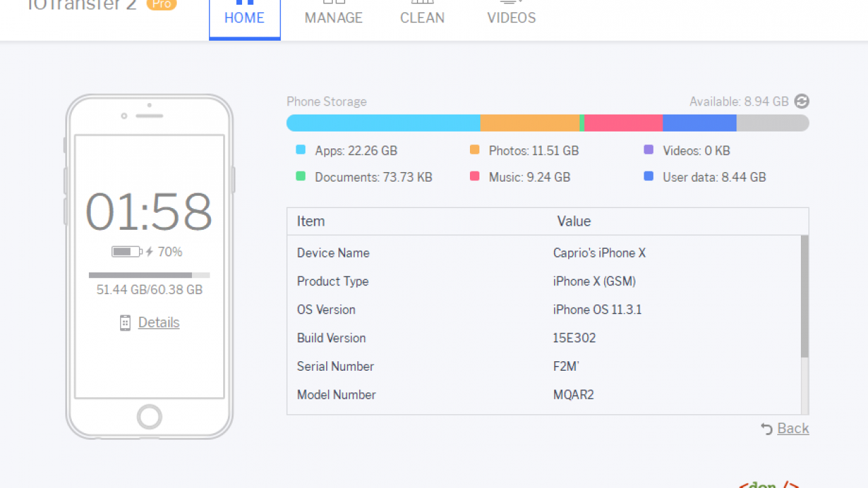Click the Music legend color swatch
The image size is (868, 488).
pos(475,176)
